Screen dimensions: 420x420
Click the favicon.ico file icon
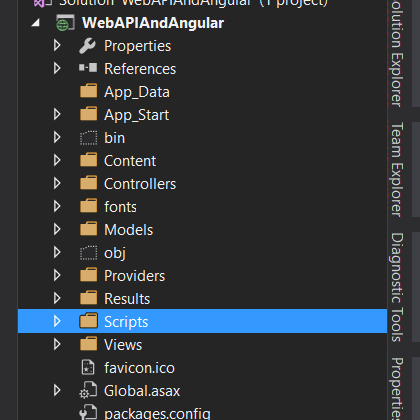click(88, 367)
